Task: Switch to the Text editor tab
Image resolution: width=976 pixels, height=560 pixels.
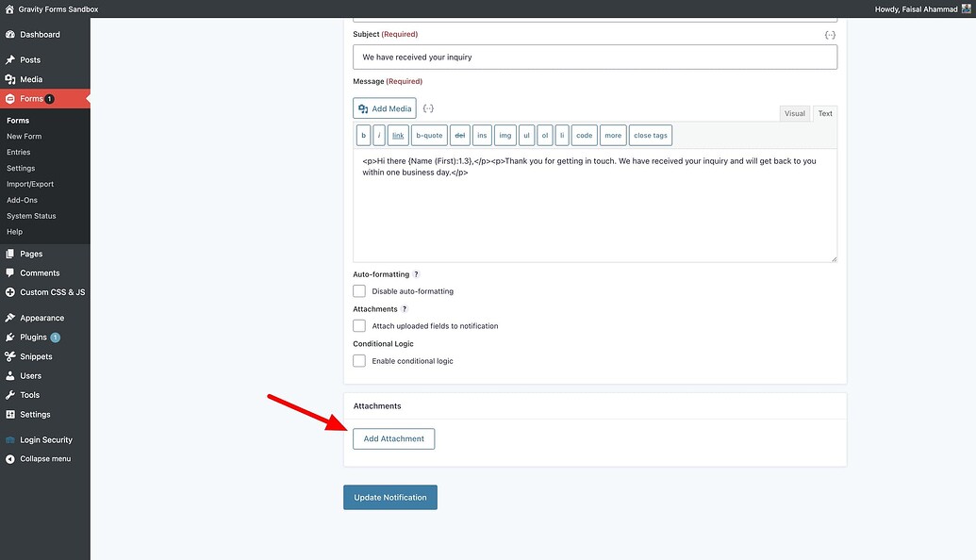Action: 824,113
